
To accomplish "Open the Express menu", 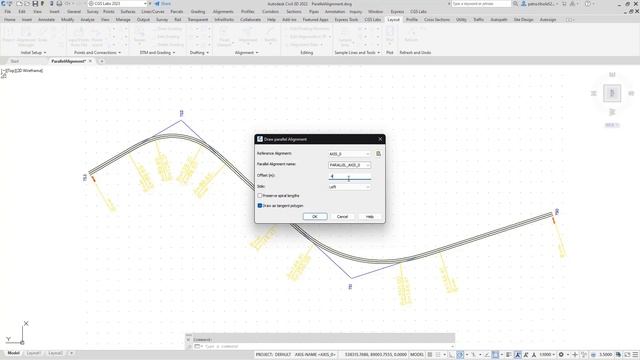I will [397, 12].
